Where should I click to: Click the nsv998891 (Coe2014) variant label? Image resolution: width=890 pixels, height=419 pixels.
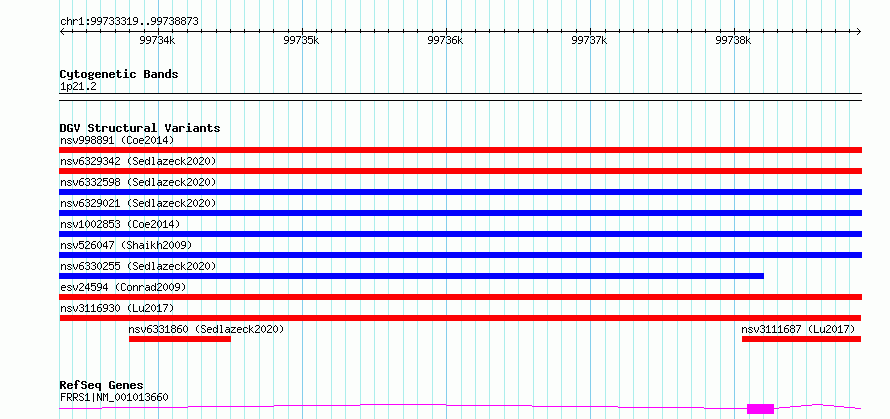pos(117,140)
